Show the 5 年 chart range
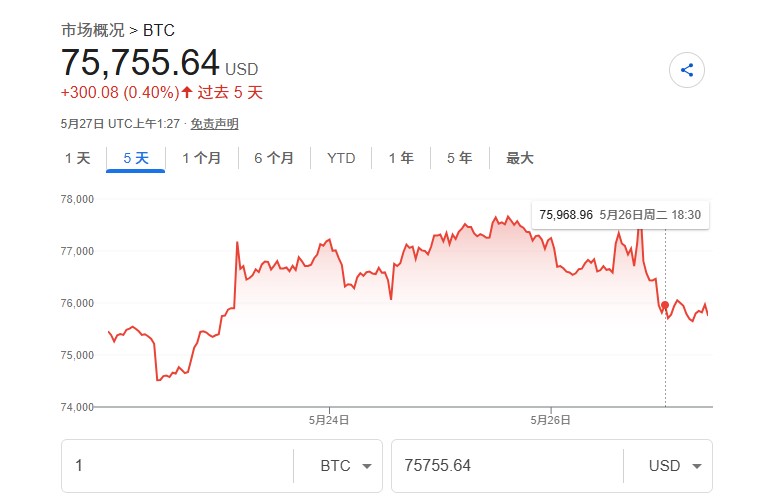Screen dimensions: 769x502 460,158
